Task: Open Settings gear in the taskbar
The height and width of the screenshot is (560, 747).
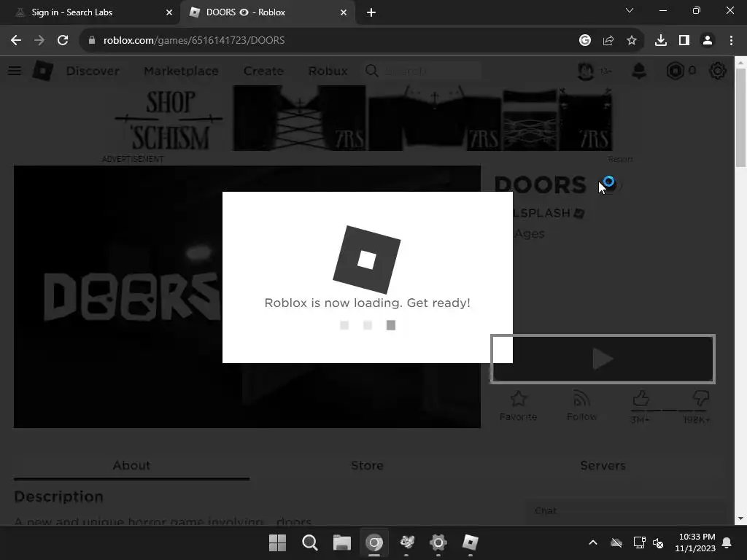Action: (x=438, y=542)
